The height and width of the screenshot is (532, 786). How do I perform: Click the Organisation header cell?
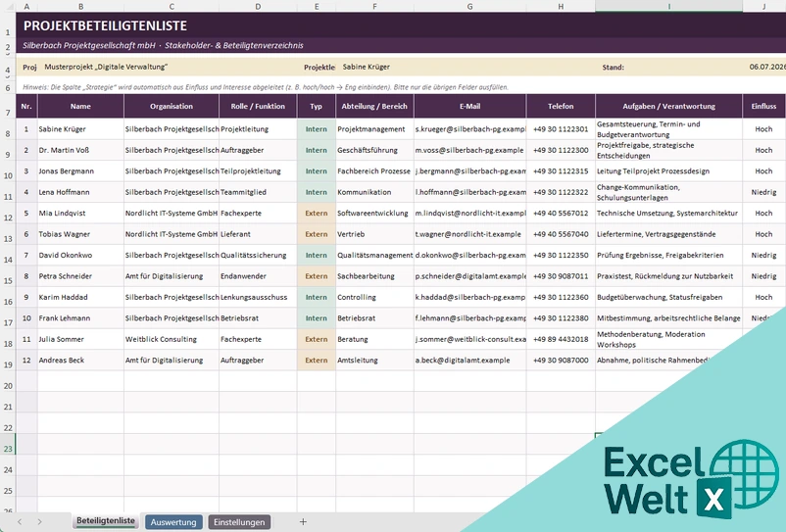point(172,106)
